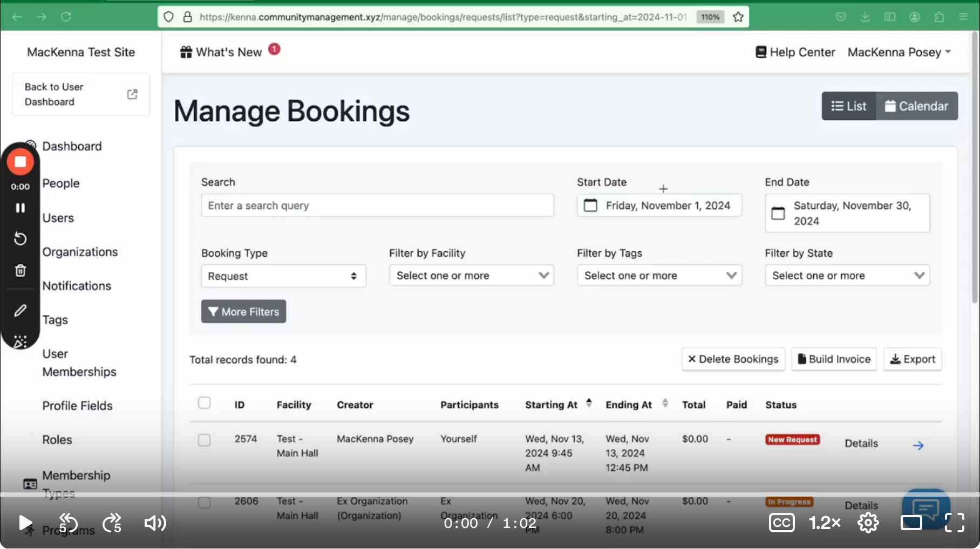Open Details for booking 2574
Image resolution: width=980 pixels, height=549 pixels.
click(x=861, y=443)
